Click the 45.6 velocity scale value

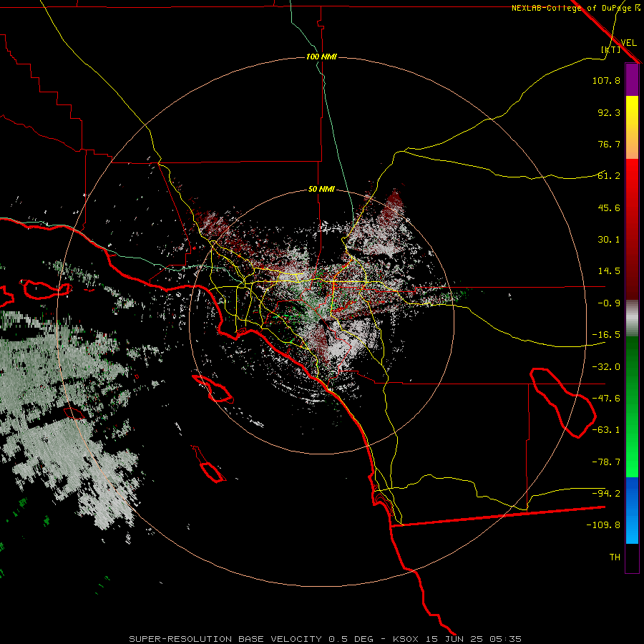coord(609,208)
